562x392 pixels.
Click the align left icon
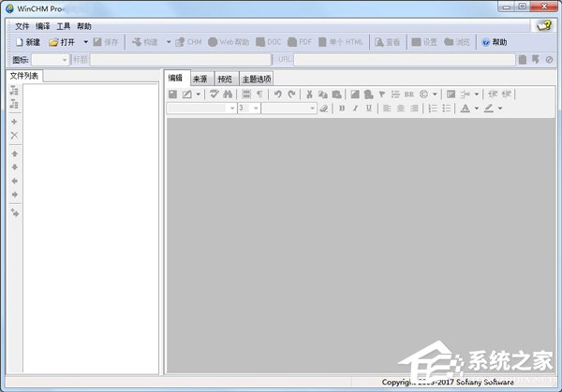(387, 109)
